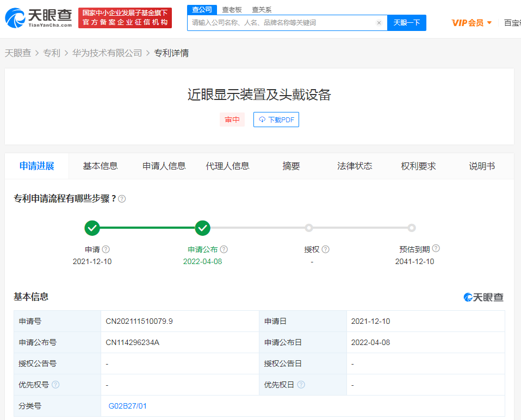Click the green 申请公布 step checkmark

[203, 228]
